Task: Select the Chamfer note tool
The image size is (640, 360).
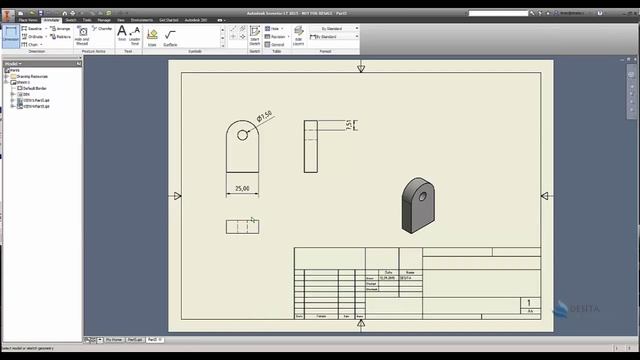Action: point(102,29)
